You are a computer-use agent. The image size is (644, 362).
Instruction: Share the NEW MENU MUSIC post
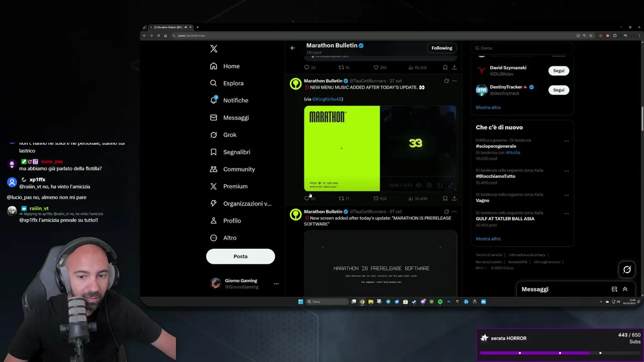tap(454, 199)
